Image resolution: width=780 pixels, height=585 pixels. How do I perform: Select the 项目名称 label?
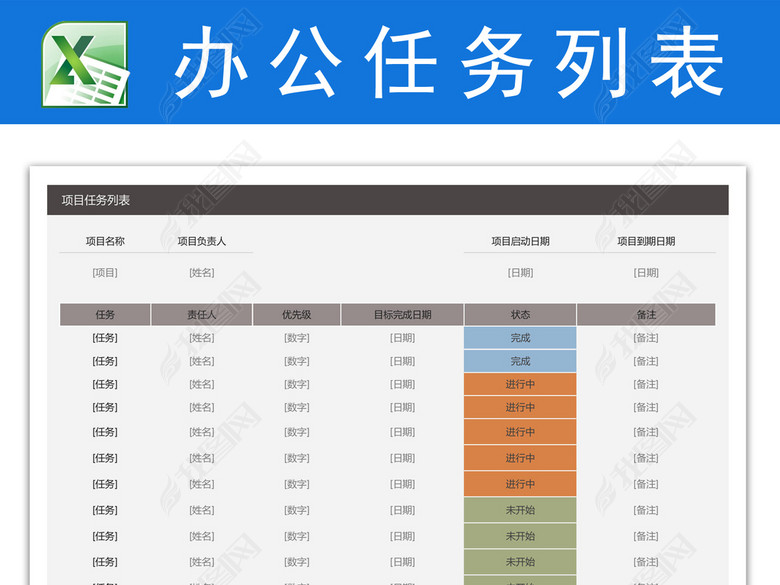[105, 241]
